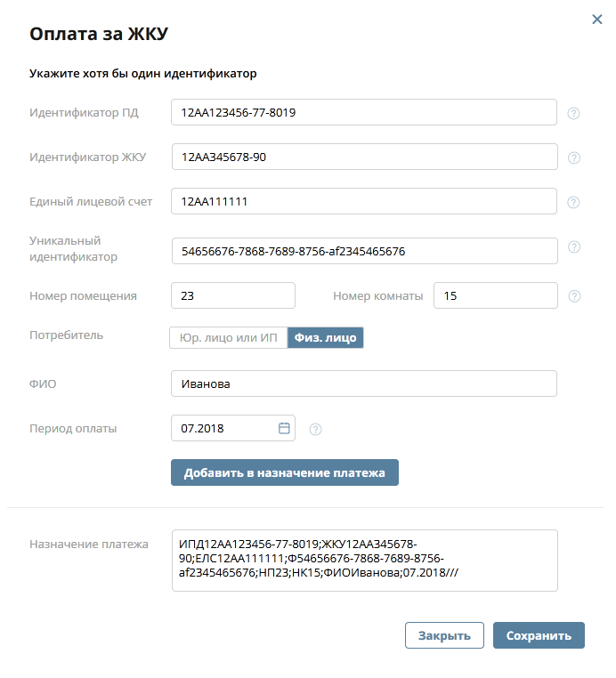Edit the ФИО field containing Иванова
The width and height of the screenshot is (616, 678).
(364, 383)
